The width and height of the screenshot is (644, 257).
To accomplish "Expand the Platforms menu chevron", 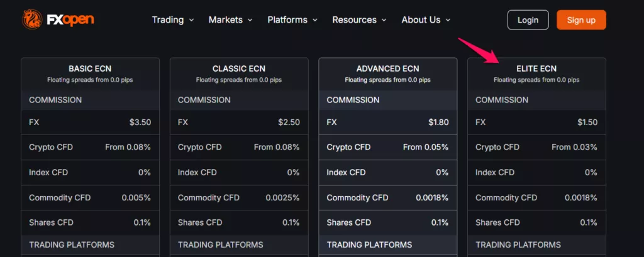I will (x=315, y=20).
